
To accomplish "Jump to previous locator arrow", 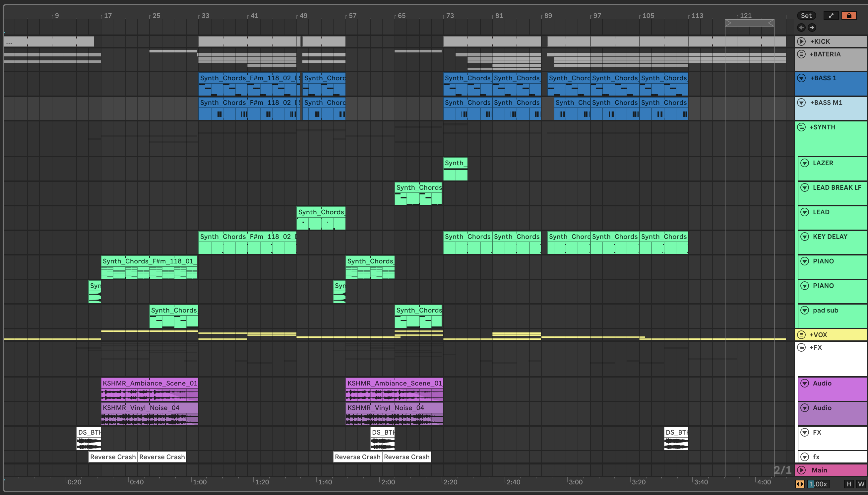I will [x=801, y=28].
